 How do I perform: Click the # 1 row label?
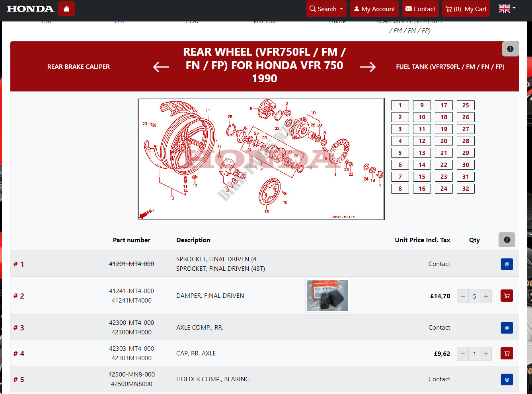[19, 264]
